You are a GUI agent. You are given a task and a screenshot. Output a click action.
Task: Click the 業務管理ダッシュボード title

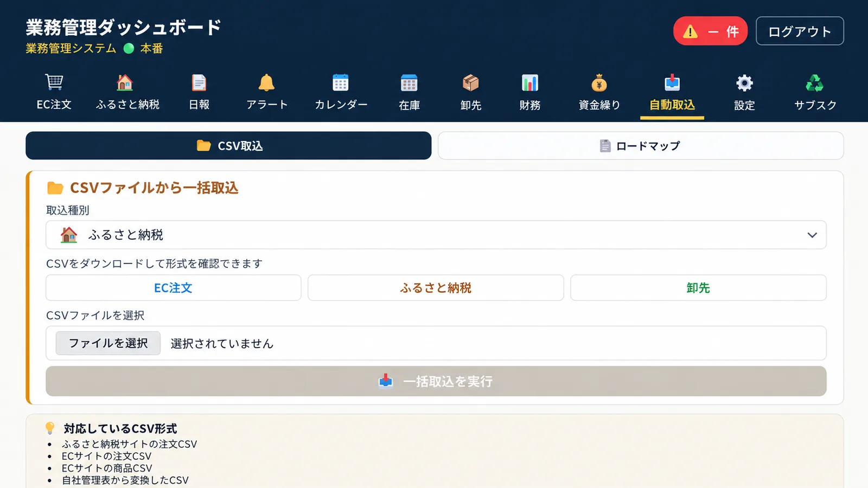124,27
